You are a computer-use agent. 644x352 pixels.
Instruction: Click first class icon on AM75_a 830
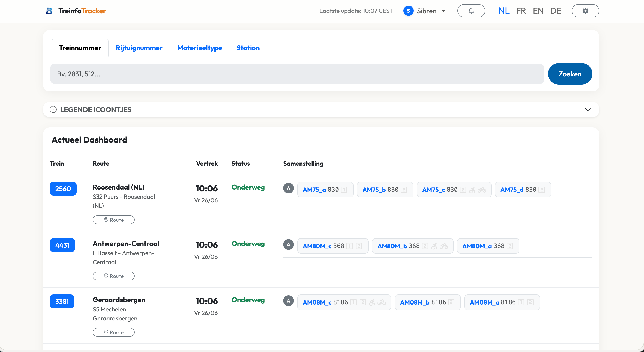coord(344,190)
